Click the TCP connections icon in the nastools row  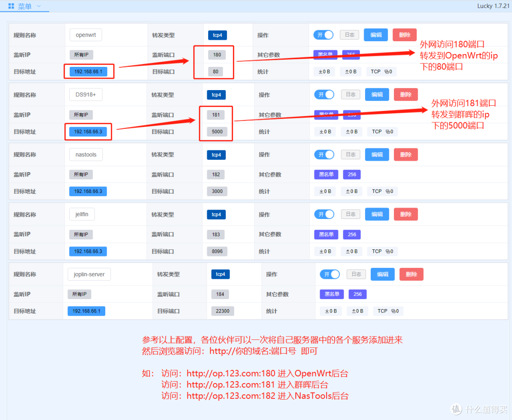tap(382, 191)
